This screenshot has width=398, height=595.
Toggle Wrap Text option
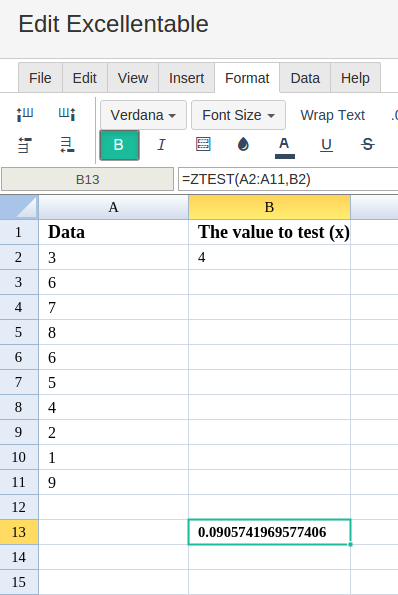coord(332,115)
